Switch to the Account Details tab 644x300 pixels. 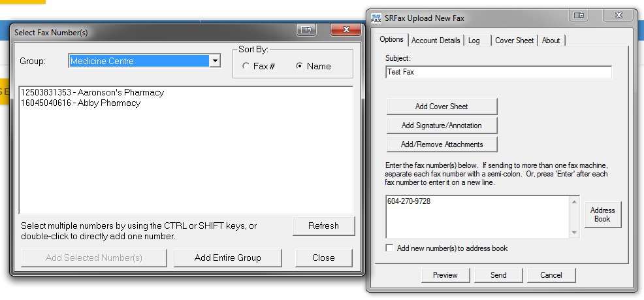pos(436,41)
